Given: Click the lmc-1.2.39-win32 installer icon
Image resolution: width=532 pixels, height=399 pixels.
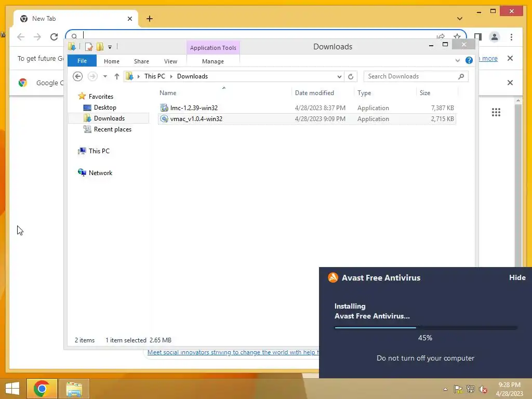Looking at the screenshot, I should tap(164, 108).
